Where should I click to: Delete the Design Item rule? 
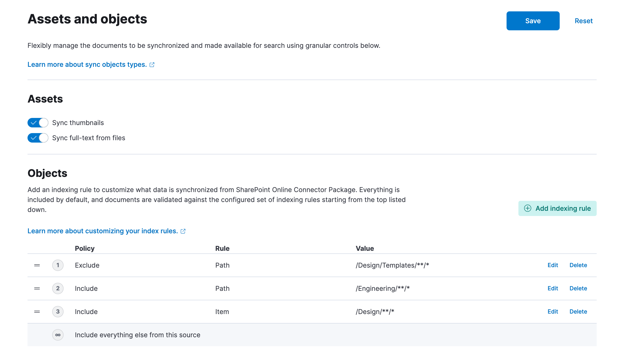click(578, 311)
